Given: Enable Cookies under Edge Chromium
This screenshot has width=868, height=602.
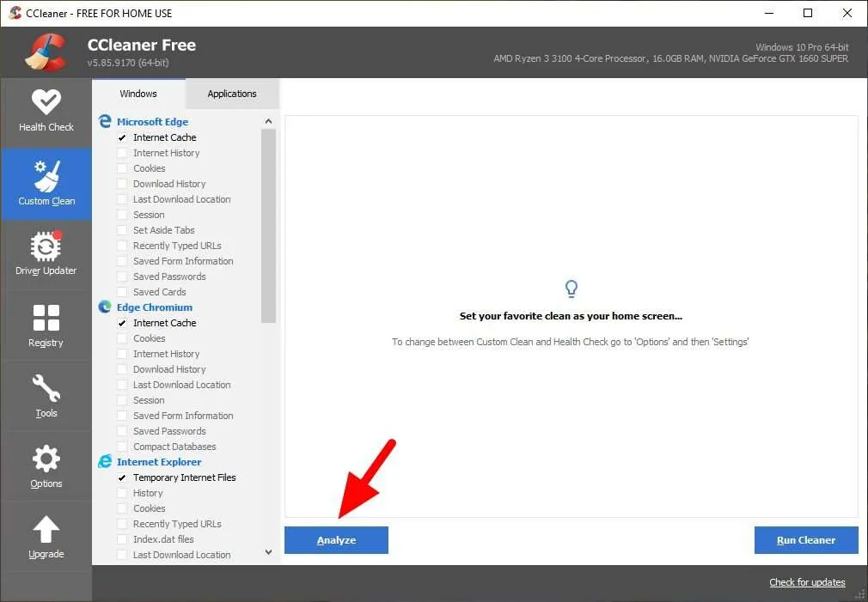Looking at the screenshot, I should click(122, 338).
